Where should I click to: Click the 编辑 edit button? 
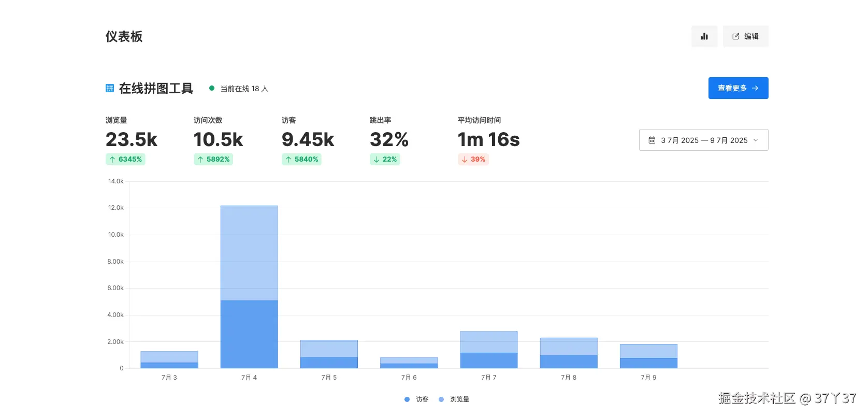point(746,36)
